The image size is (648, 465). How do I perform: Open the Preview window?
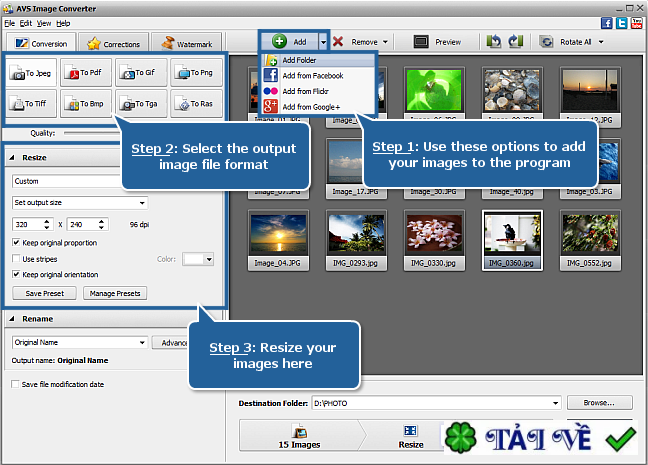(x=437, y=42)
